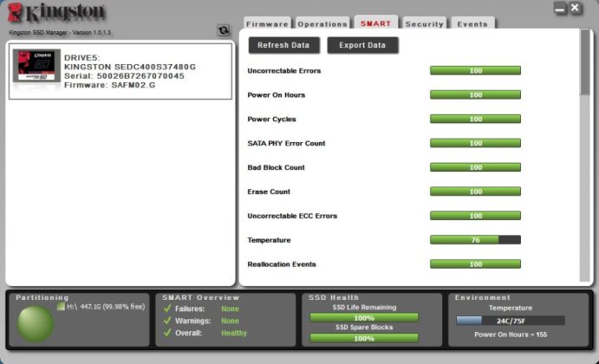Click the Overall Healthy checkmark icon
The width and height of the screenshot is (599, 364).
coord(167,333)
